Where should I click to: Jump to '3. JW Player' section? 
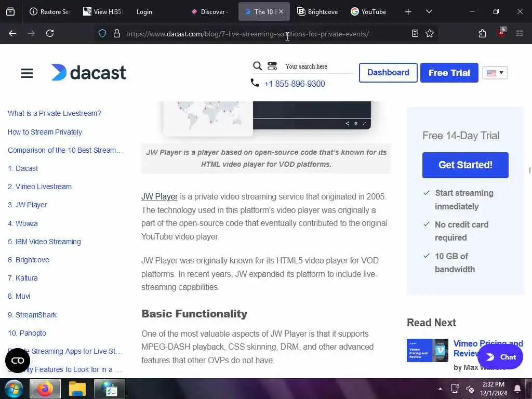28,205
